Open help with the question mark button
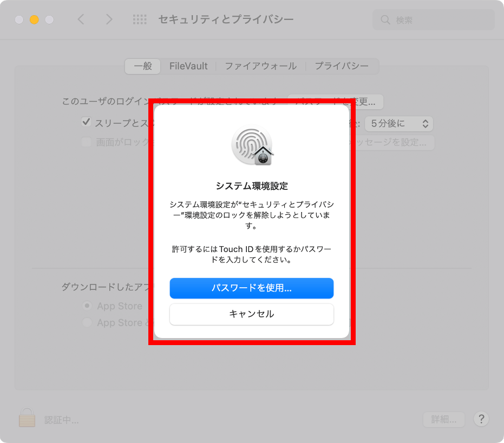Viewport: 504px width, 443px height. pyautogui.click(x=481, y=419)
